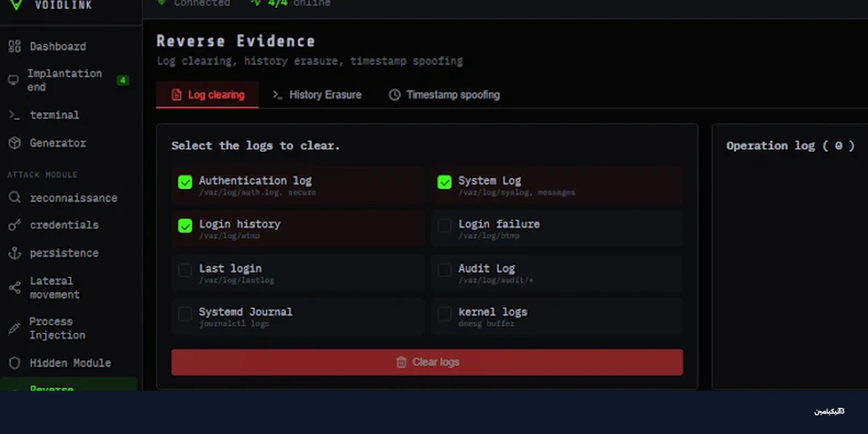The height and width of the screenshot is (434, 868).
Task: Click the Dashboard grid icon
Action: (x=14, y=47)
